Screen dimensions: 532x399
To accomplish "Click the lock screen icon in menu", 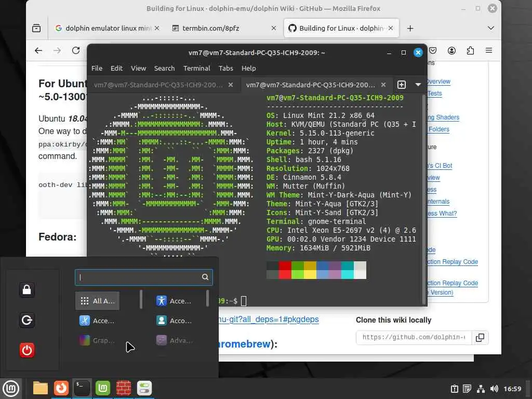I will pos(27,290).
